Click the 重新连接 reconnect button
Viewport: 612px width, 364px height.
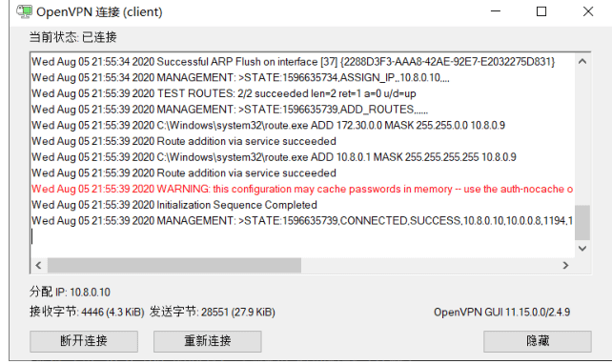[x=208, y=341]
